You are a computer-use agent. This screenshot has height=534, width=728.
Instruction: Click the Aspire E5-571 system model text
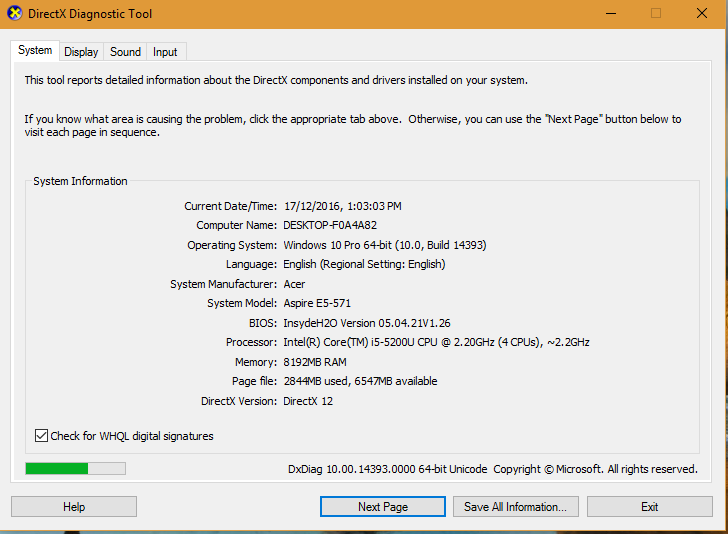317,303
